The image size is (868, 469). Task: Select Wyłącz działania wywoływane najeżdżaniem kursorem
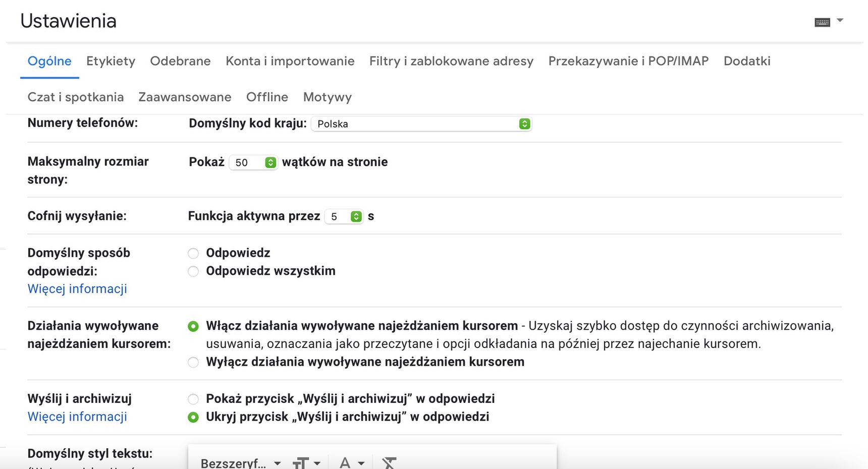193,362
